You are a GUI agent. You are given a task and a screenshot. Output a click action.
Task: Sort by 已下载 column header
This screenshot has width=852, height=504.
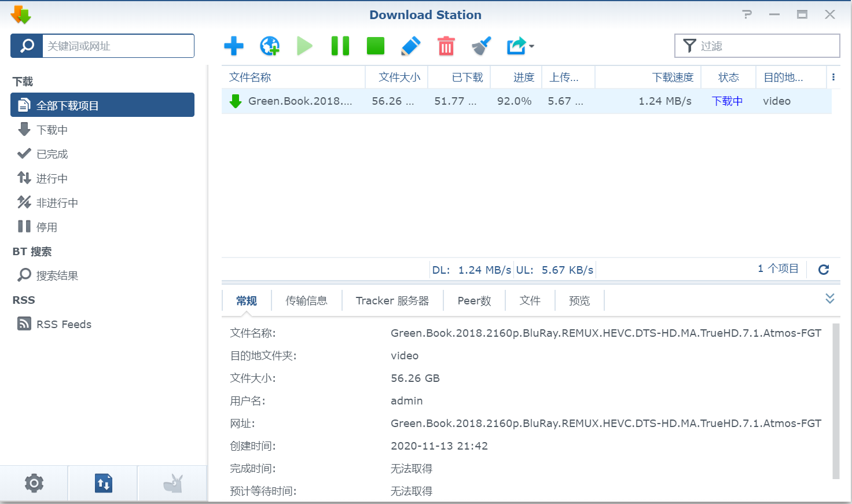coord(459,77)
